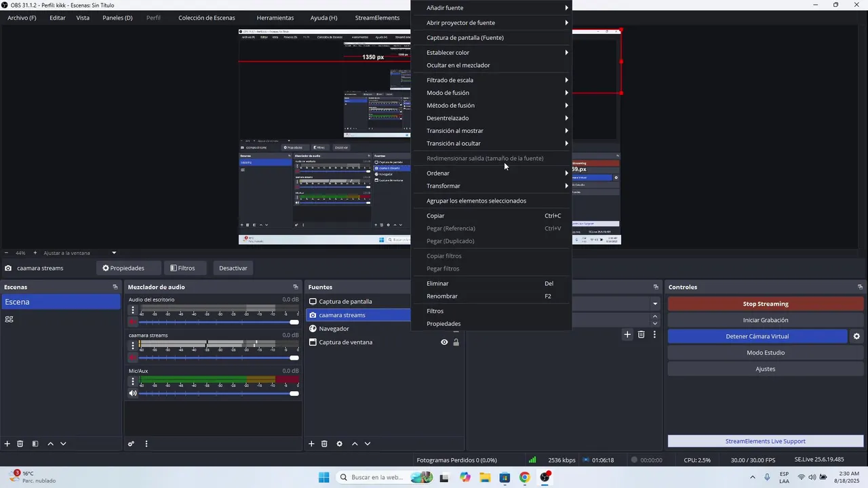Open the Windows Start menu
Viewport: 868px width, 488px height.
pyautogui.click(x=323, y=477)
